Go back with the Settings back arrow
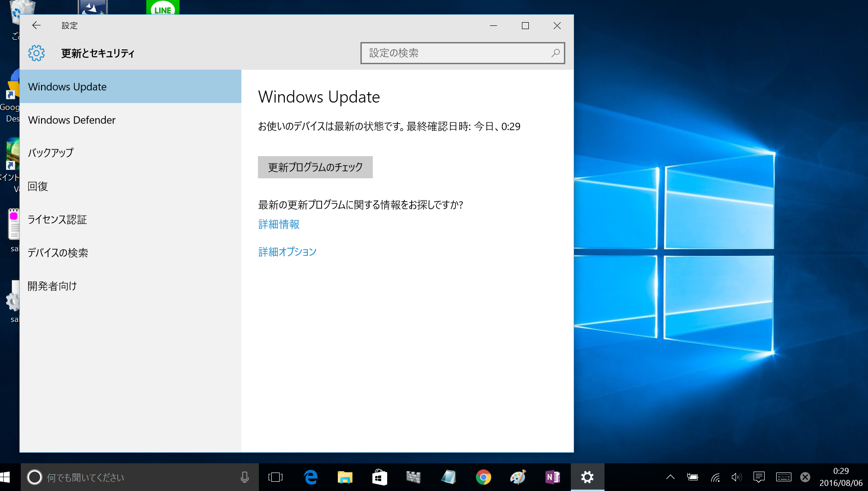Viewport: 868px width, 491px height. (x=36, y=25)
